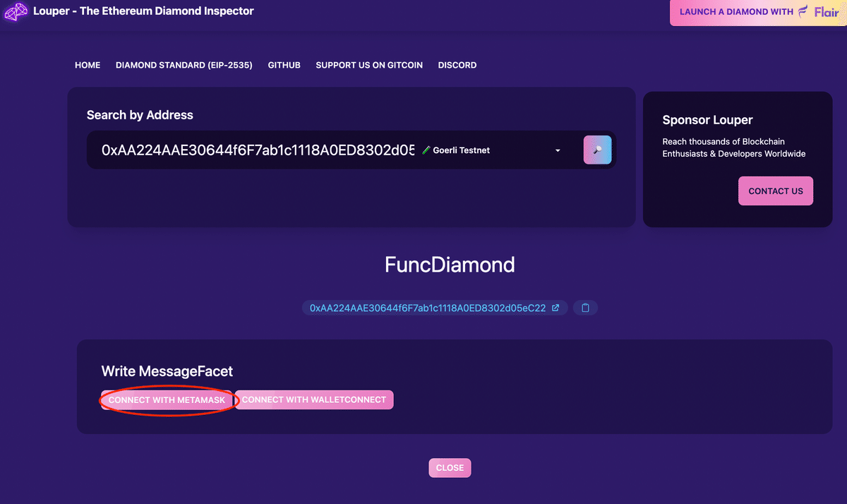
Task: Click the FuncDiamond heading
Action: [x=450, y=265]
